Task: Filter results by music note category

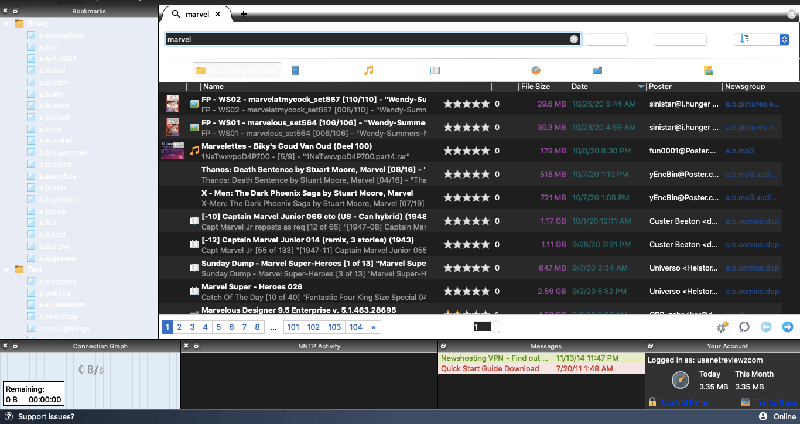Action: tap(368, 70)
